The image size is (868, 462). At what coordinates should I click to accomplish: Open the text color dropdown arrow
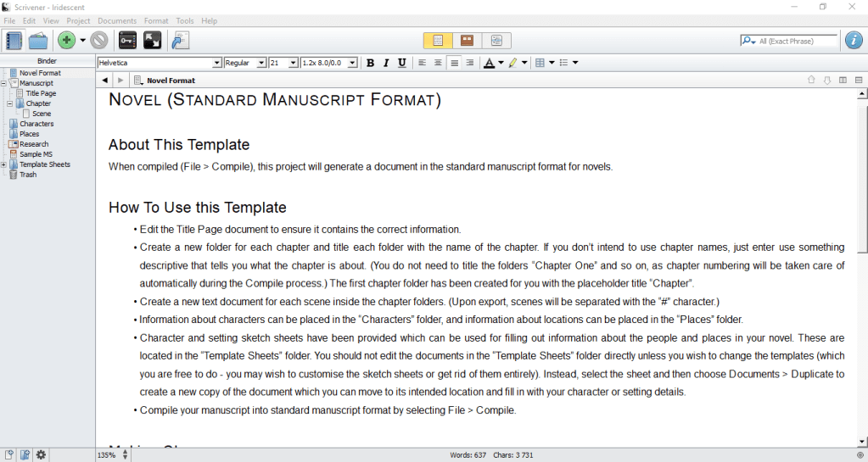tap(501, 63)
